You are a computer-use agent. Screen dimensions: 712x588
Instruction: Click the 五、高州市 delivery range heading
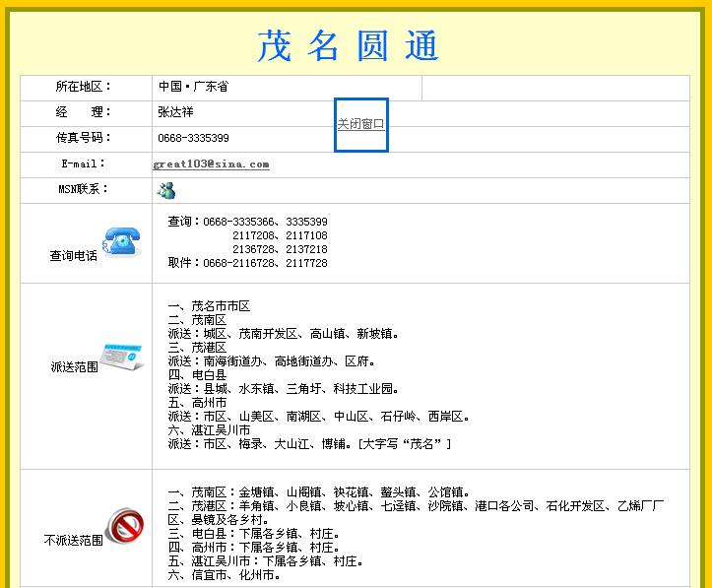pos(198,403)
